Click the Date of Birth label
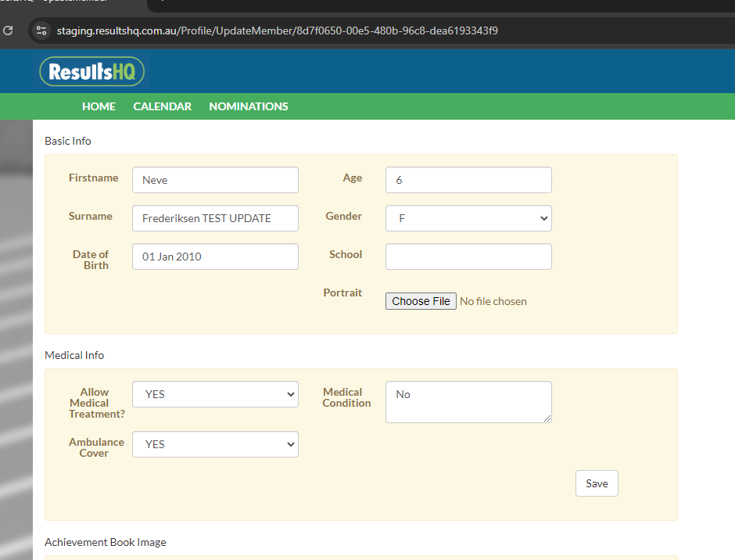The width and height of the screenshot is (735, 560). click(x=91, y=260)
